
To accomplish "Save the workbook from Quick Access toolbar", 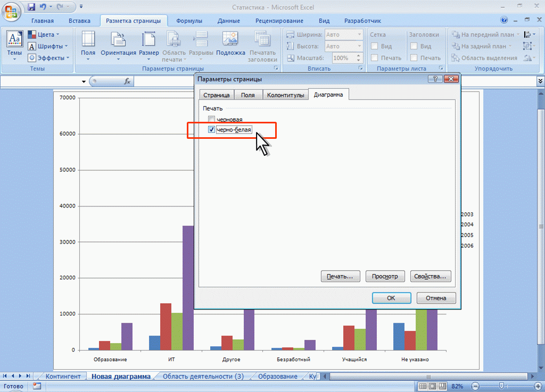I will 31,6.
